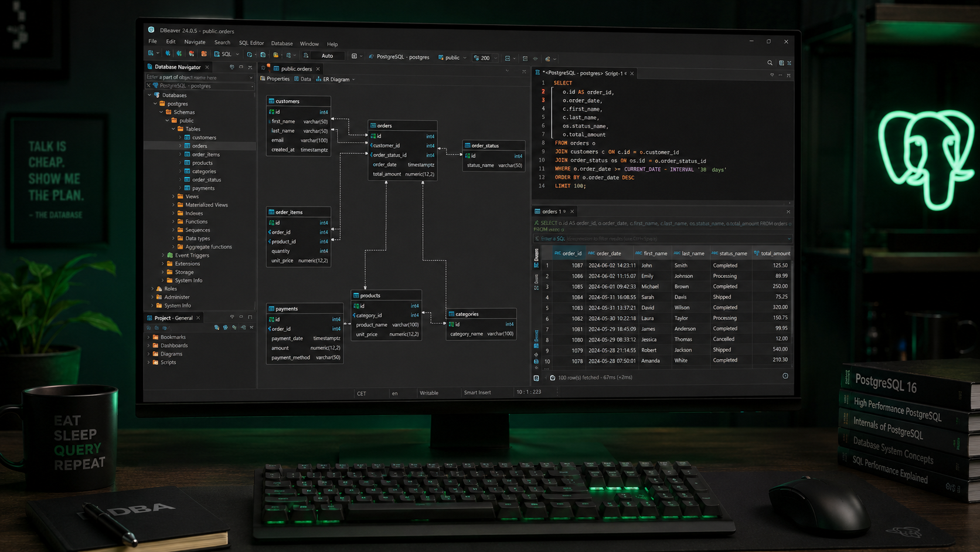Close the Script-1 editor tab
Viewport: 980px width, 552px height.
[632, 74]
